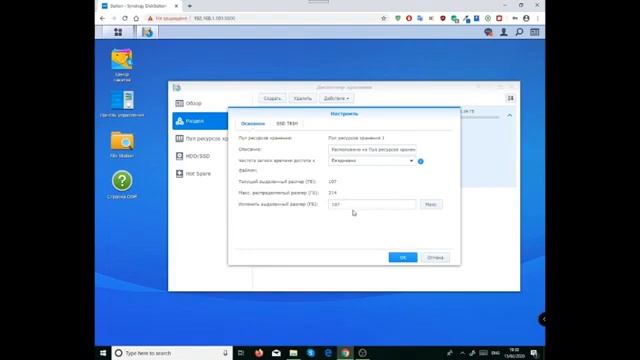
Task: Open the DSM widgets panel icon
Action: (535, 32)
